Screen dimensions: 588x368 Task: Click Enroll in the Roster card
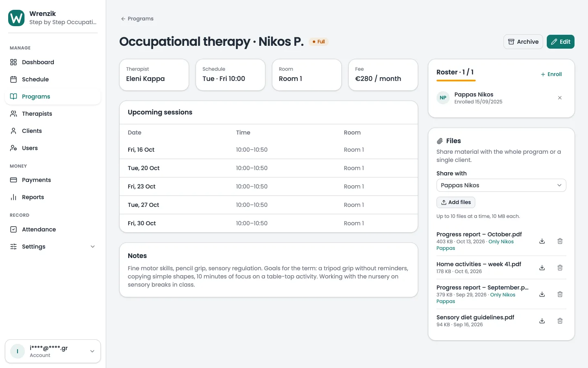tap(551, 74)
